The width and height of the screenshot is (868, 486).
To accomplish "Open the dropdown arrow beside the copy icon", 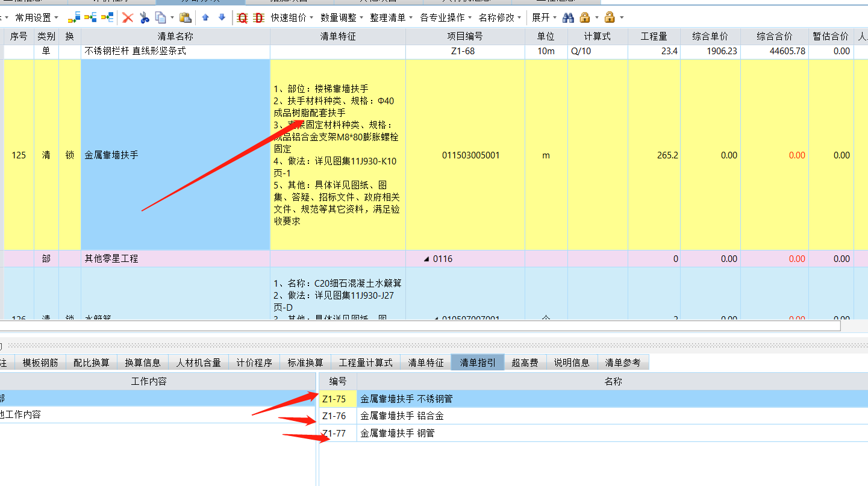I will click(172, 17).
